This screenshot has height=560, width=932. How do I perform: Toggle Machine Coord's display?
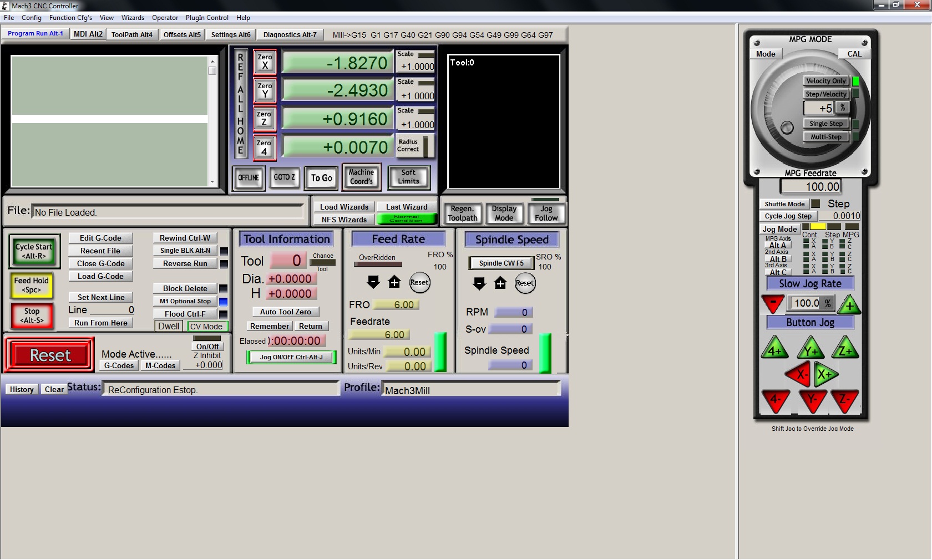(x=362, y=177)
